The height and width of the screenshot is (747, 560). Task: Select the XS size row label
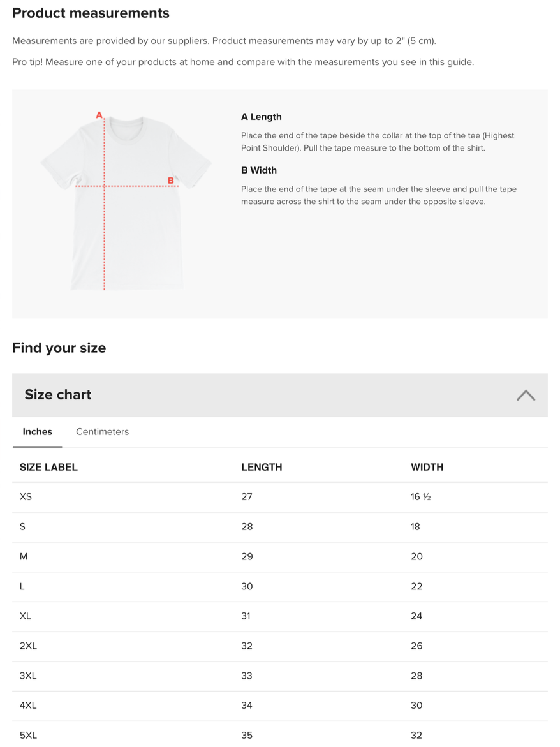click(x=26, y=497)
